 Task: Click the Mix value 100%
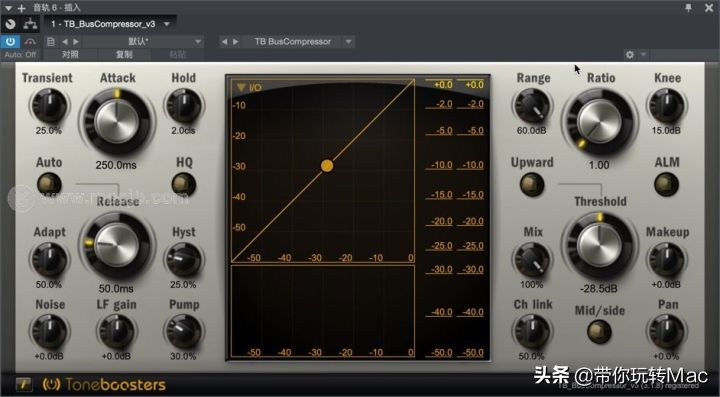pos(532,285)
